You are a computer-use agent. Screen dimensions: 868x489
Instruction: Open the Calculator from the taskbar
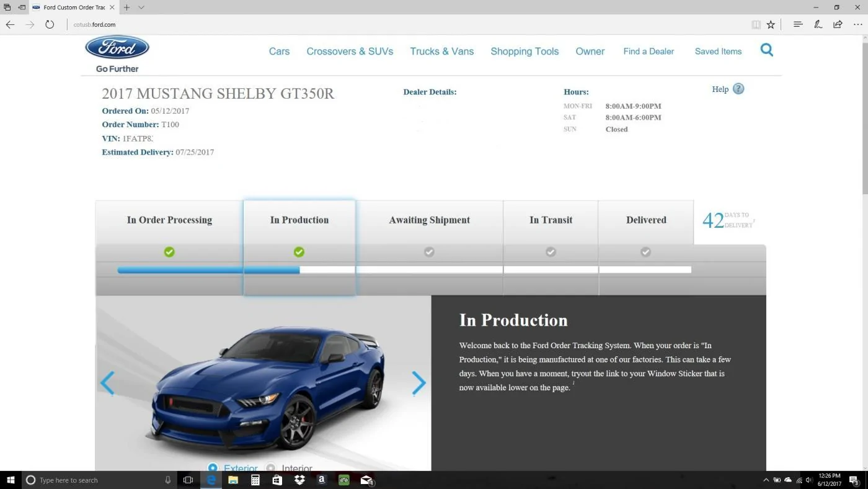(x=255, y=480)
